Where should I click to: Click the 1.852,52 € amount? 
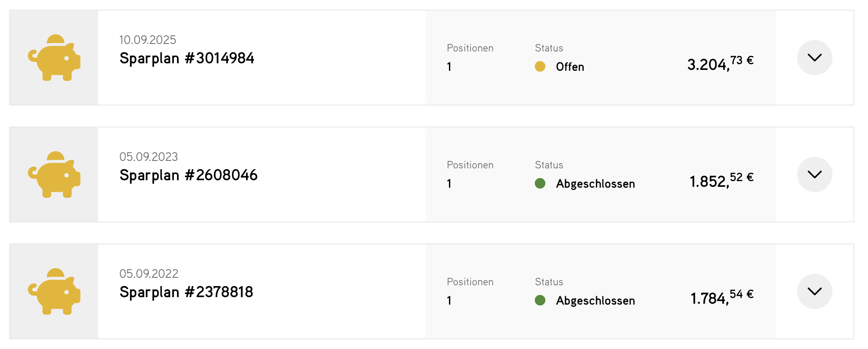click(x=721, y=180)
